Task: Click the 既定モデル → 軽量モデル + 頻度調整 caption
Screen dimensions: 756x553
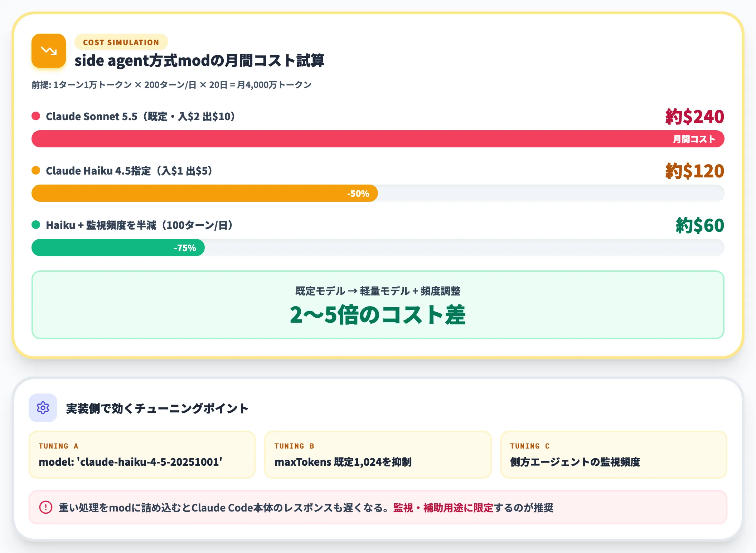Action: (x=378, y=291)
